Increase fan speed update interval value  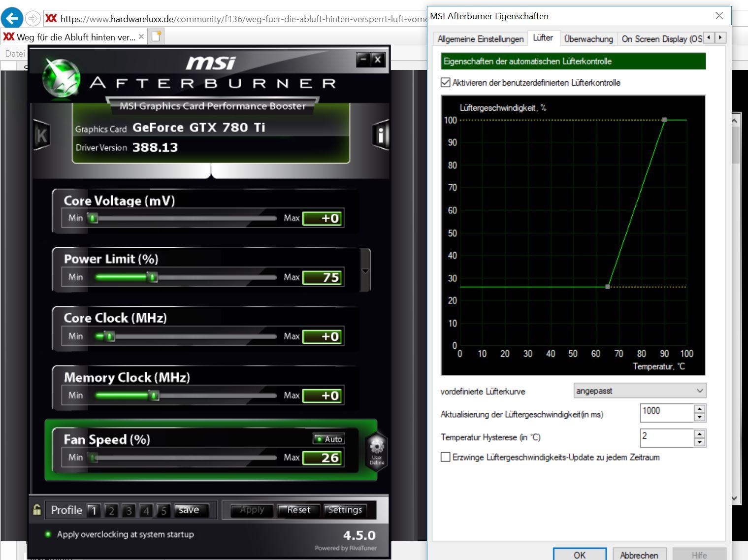tap(699, 409)
